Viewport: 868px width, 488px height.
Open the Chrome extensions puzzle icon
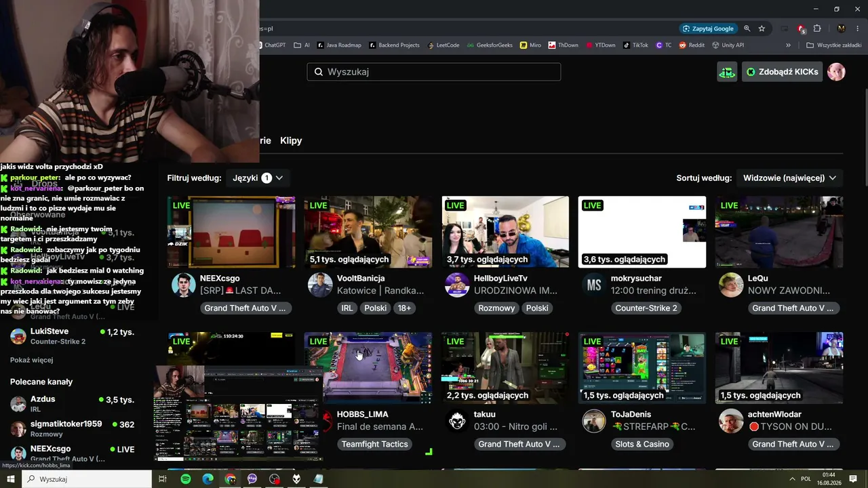pos(817,28)
